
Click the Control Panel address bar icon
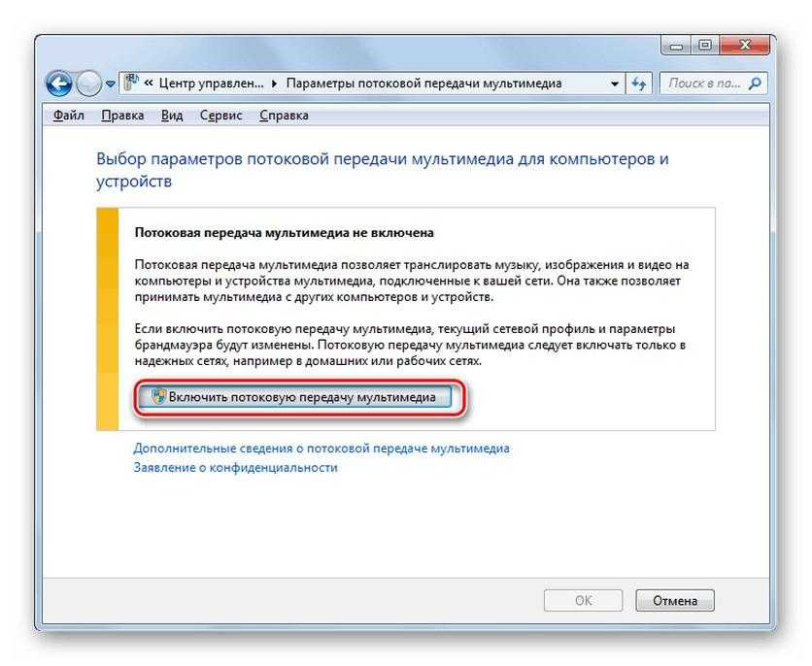131,83
